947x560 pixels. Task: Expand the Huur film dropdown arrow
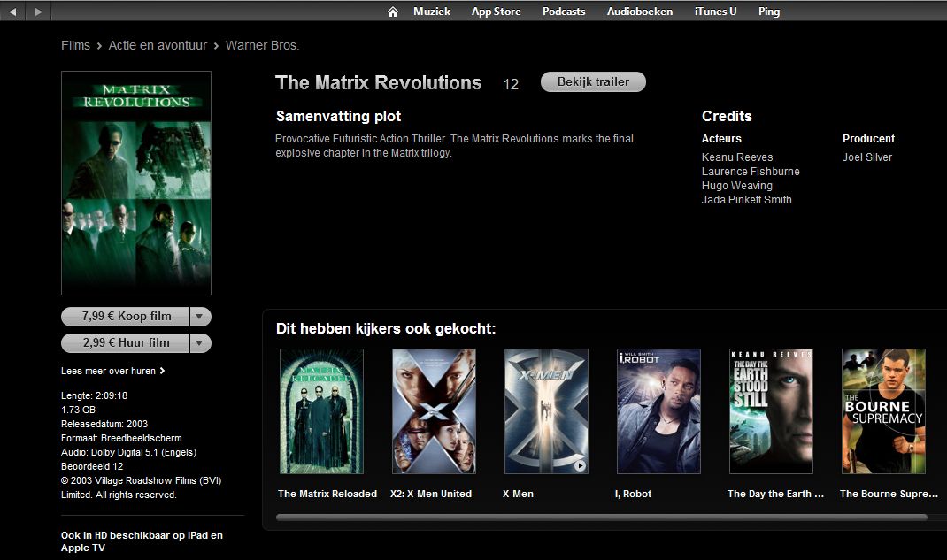tap(200, 342)
